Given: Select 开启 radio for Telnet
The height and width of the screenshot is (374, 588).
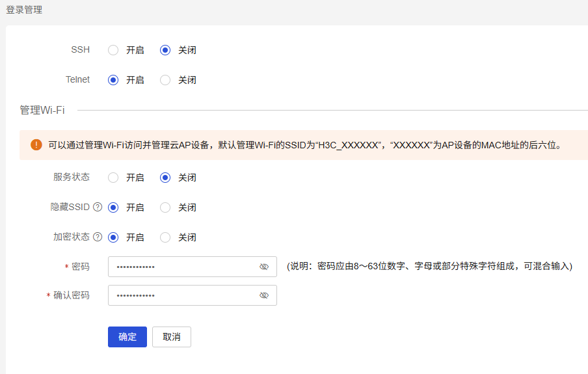Looking at the screenshot, I should coord(113,80).
